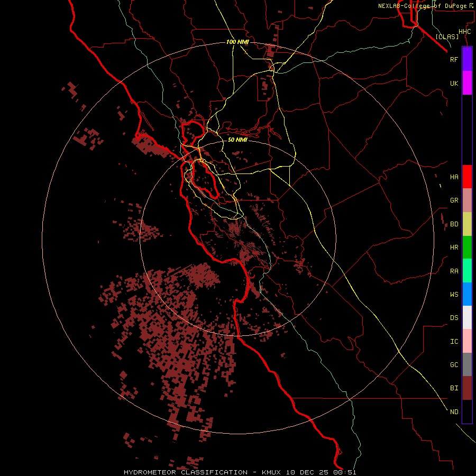Click the GR legend label
Screen dimensions: 476x476
[x=454, y=200]
